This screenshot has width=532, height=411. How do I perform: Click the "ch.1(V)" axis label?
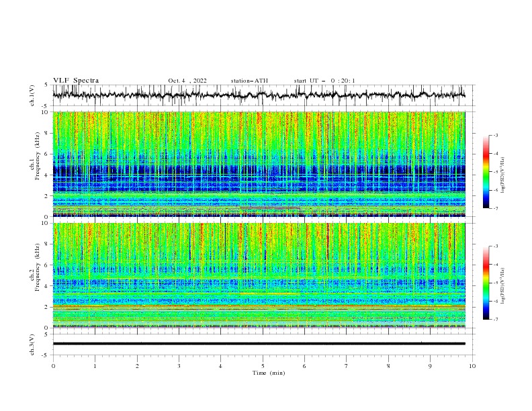pos(32,95)
